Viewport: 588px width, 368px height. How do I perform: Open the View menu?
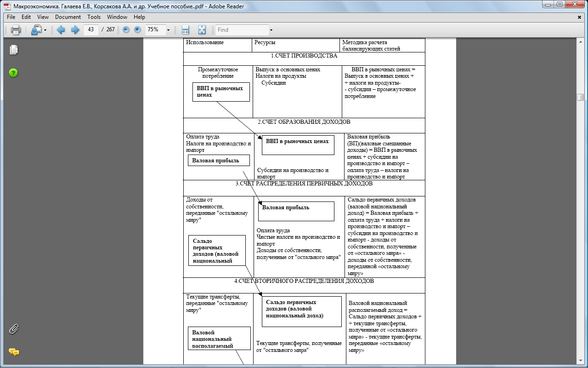point(43,17)
